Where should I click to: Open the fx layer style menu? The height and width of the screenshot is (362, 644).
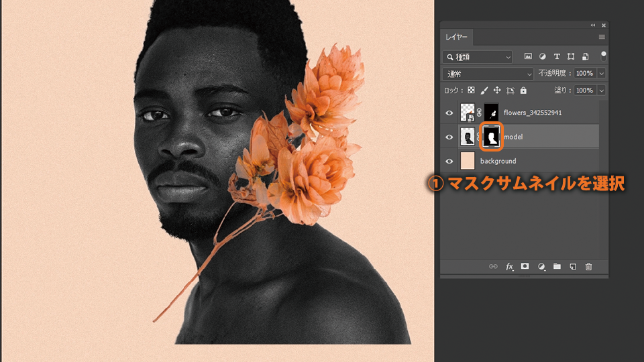[509, 267]
